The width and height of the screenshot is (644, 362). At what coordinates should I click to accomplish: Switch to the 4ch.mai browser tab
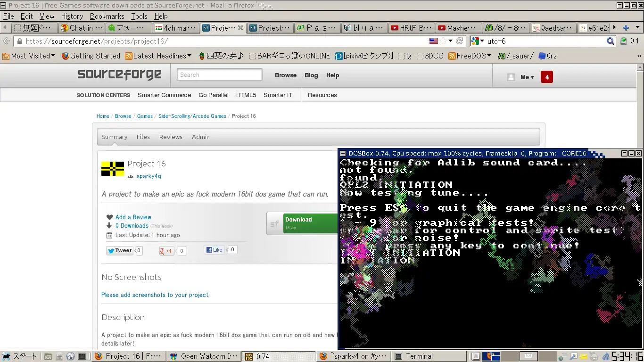point(175,28)
